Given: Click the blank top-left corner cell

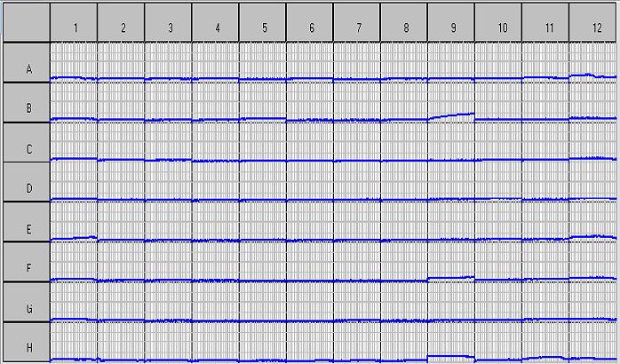Looking at the screenshot, I should coord(27,23).
